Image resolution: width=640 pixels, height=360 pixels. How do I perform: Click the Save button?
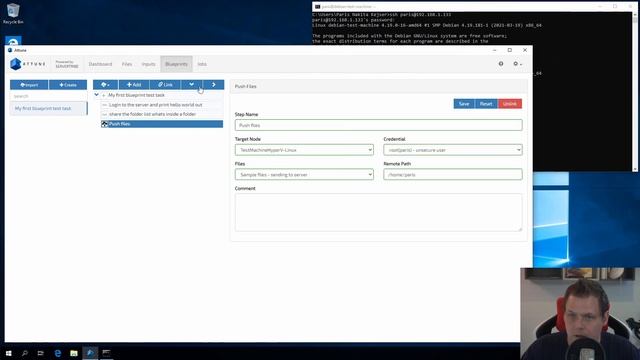click(x=464, y=104)
